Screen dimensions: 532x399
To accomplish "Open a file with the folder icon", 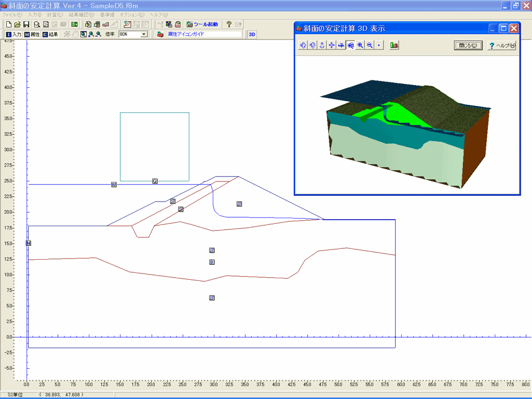I will tap(18, 24).
